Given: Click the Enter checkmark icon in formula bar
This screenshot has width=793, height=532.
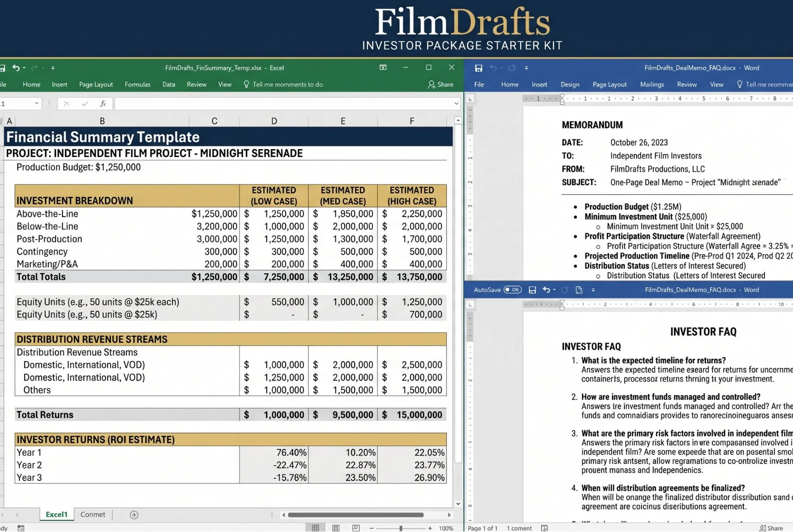Looking at the screenshot, I should 85,104.
